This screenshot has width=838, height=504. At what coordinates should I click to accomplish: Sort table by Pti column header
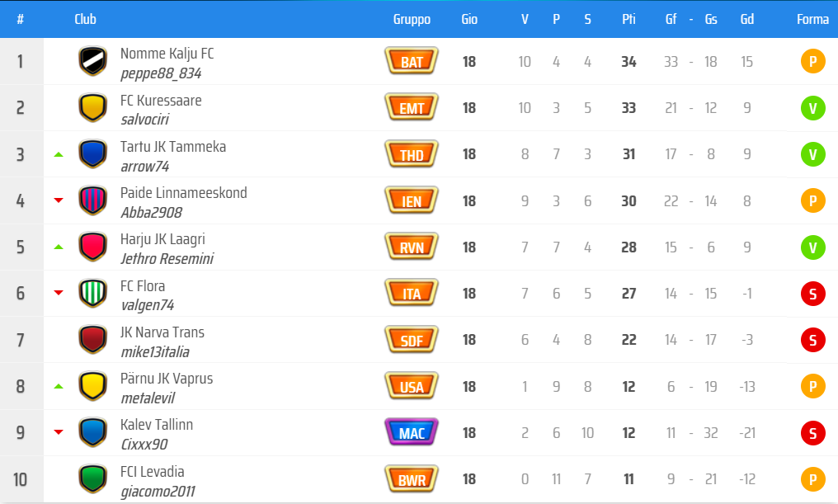pyautogui.click(x=628, y=19)
